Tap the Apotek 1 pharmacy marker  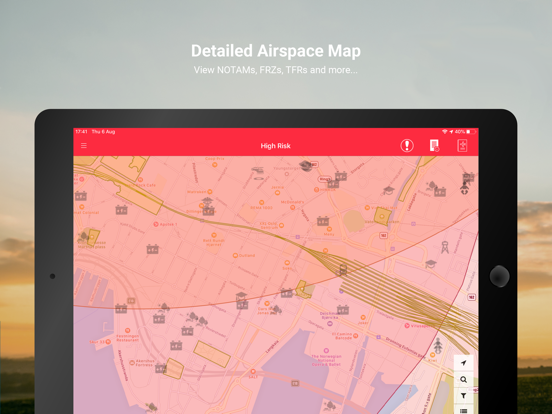pos(156,224)
